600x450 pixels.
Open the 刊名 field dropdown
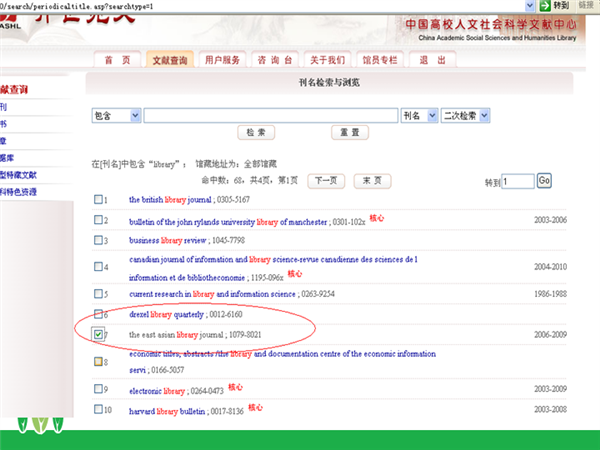point(419,116)
